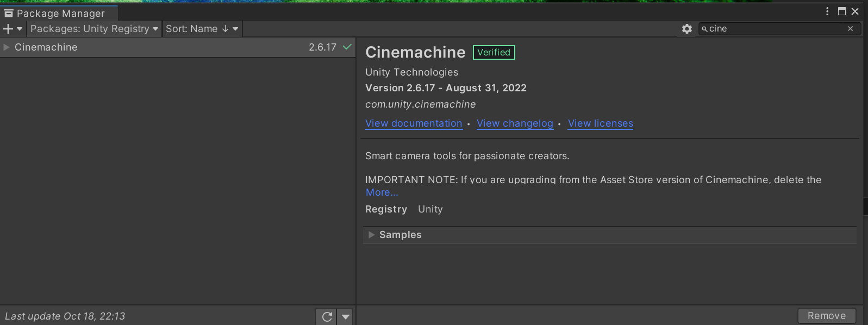
Task: Open the Sort: Name dropdown
Action: (202, 29)
